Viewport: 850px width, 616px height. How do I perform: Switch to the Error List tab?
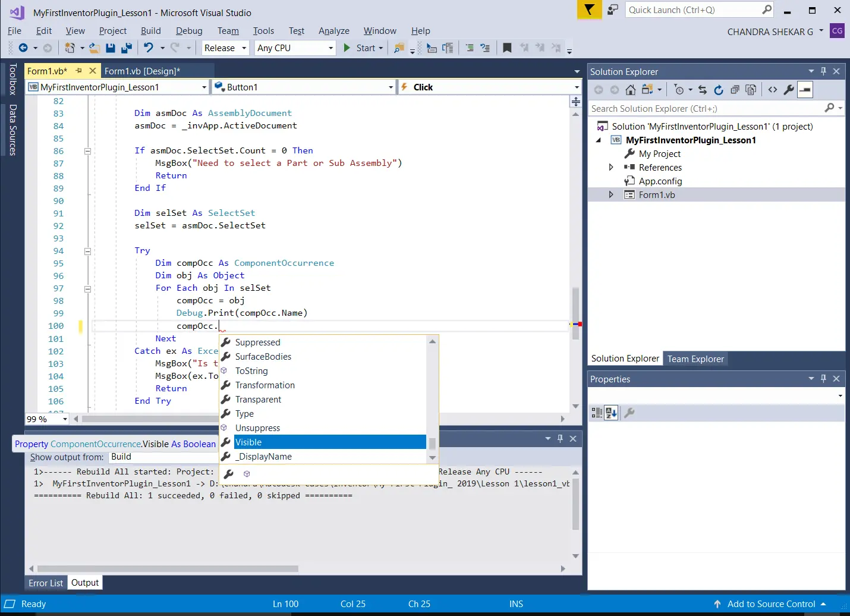[x=46, y=583]
